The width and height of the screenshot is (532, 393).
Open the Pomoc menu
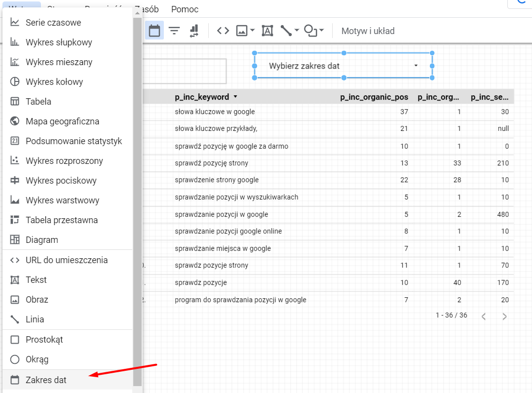(x=185, y=9)
